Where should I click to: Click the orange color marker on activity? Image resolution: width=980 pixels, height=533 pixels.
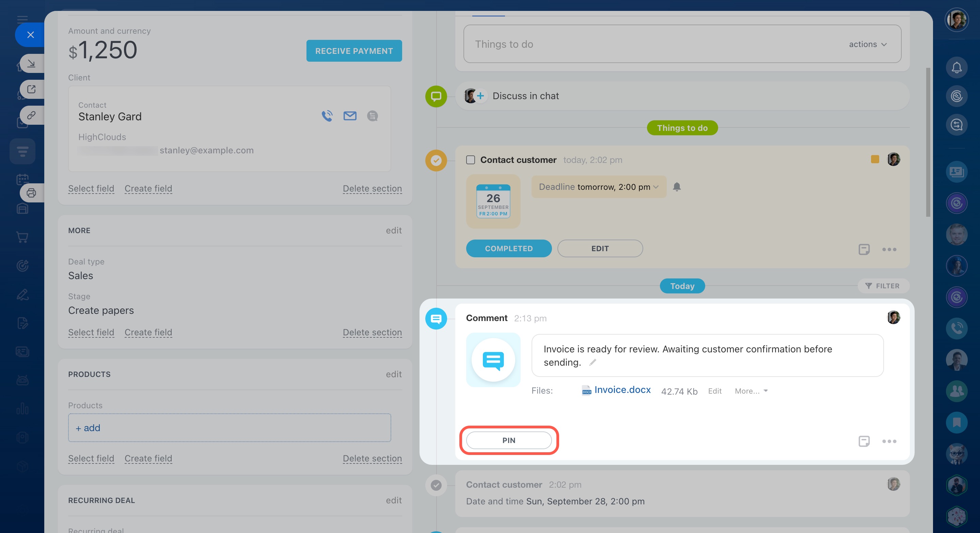pyautogui.click(x=875, y=159)
